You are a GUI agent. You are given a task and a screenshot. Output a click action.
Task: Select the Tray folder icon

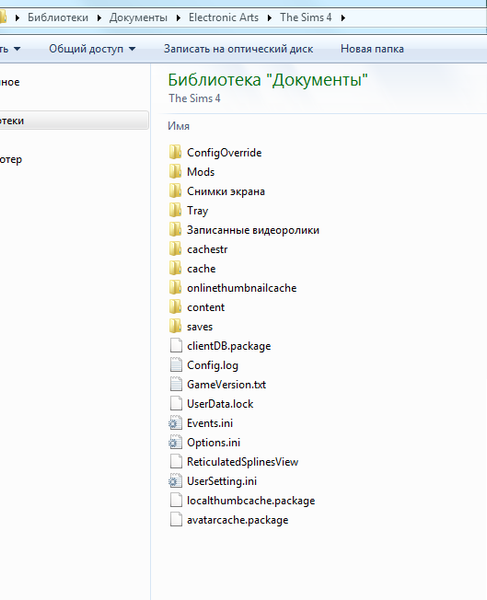[175, 210]
